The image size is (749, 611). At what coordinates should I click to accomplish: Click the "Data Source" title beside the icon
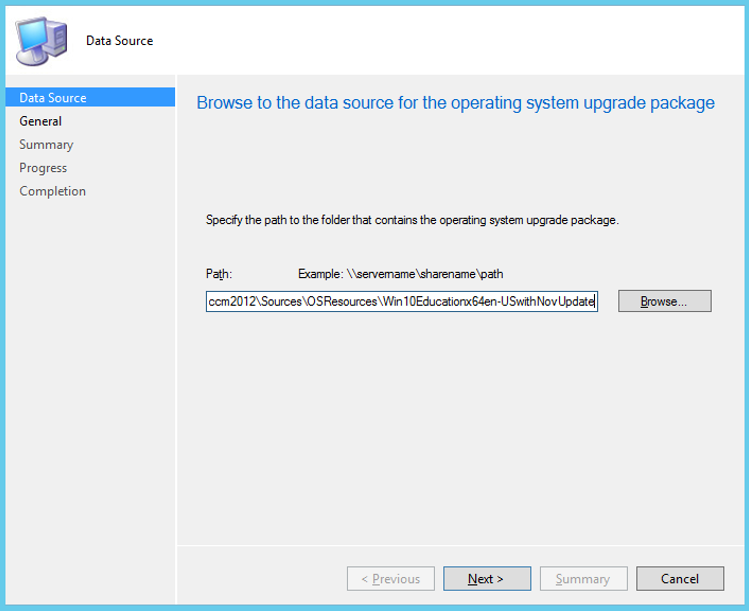tap(119, 41)
